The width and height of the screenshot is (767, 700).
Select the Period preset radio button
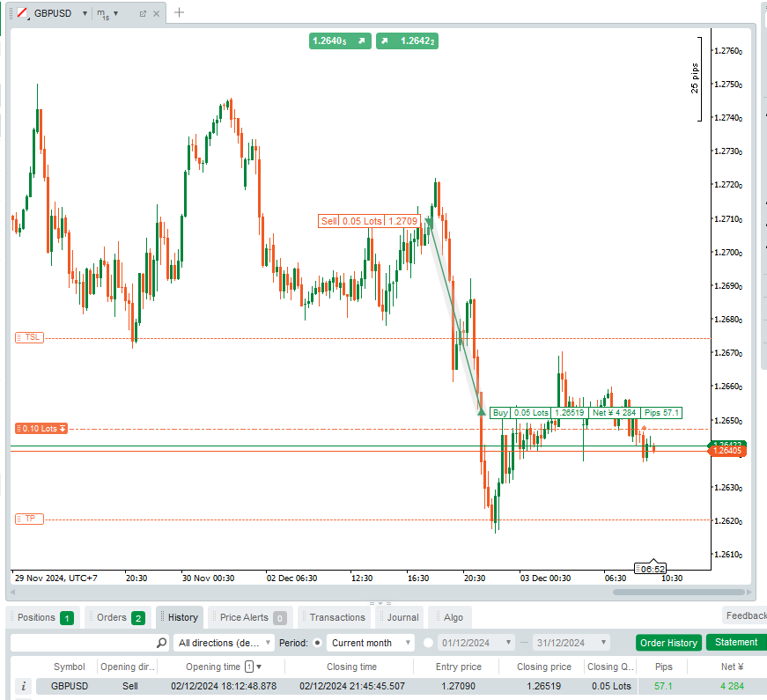point(318,643)
